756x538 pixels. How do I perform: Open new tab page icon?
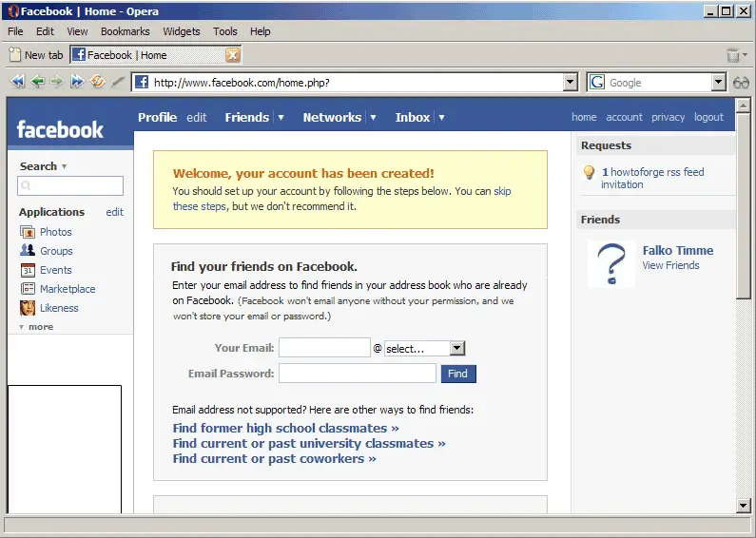tap(15, 55)
